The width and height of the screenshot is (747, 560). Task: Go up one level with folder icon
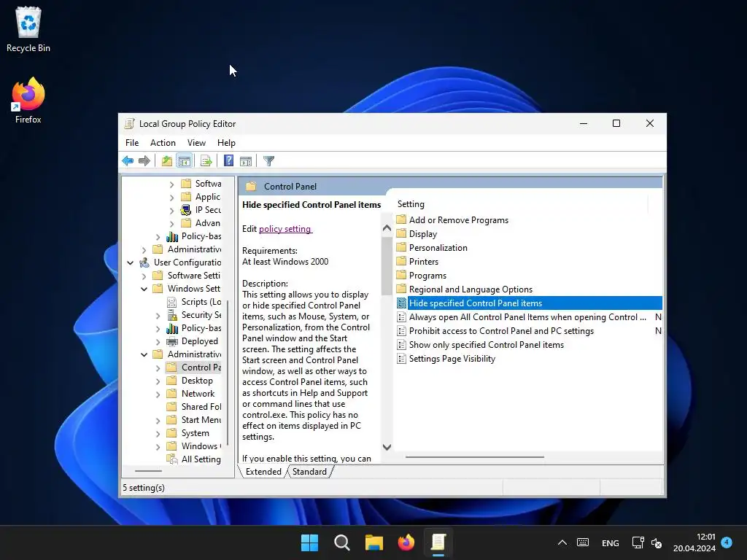[167, 161]
